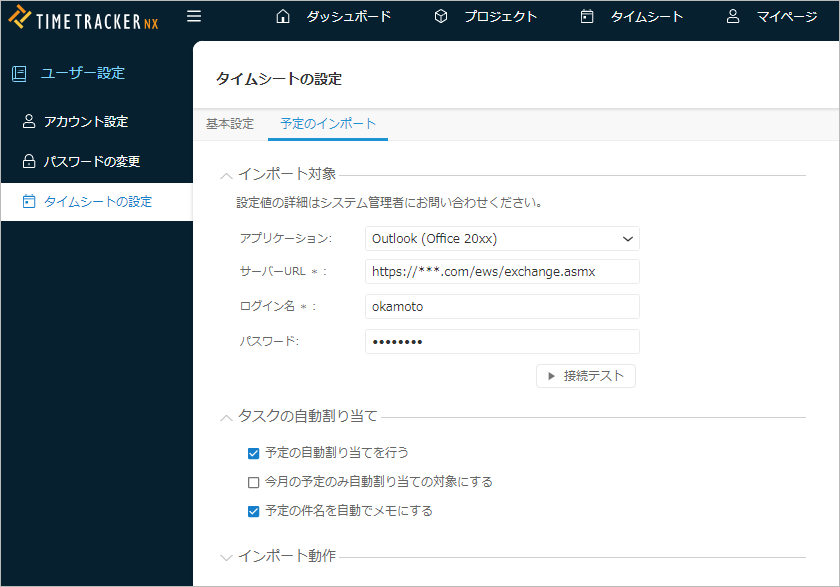Open タイムシートの設定 in sidebar
The image size is (840, 587).
pos(97,201)
